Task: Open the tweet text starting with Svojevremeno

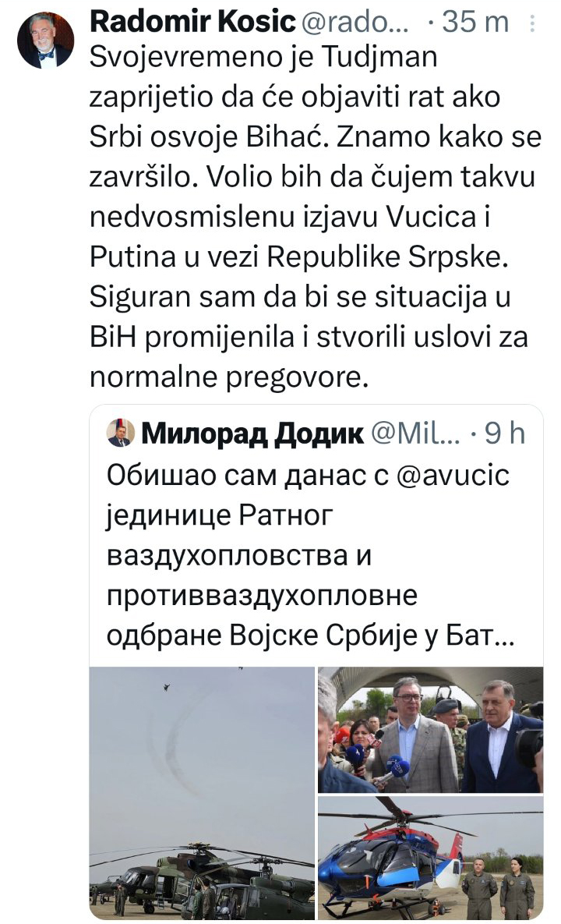Action: [x=316, y=217]
